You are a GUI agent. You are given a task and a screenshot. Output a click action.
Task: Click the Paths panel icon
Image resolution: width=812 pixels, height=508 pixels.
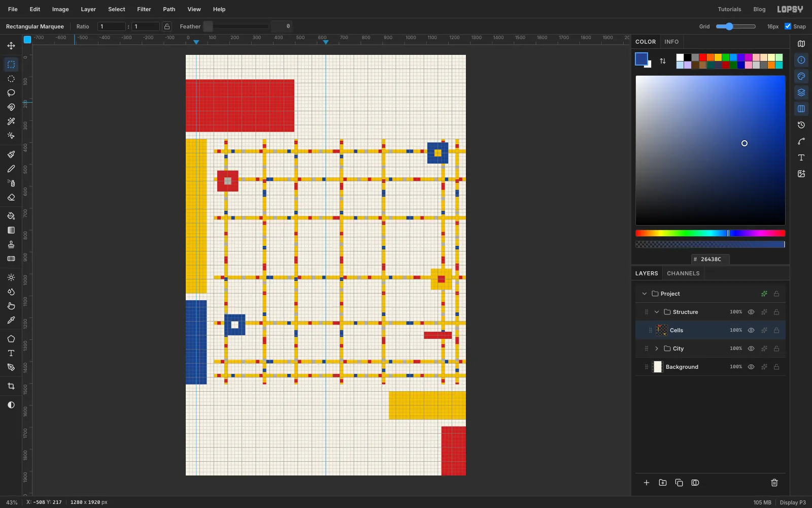point(801,141)
